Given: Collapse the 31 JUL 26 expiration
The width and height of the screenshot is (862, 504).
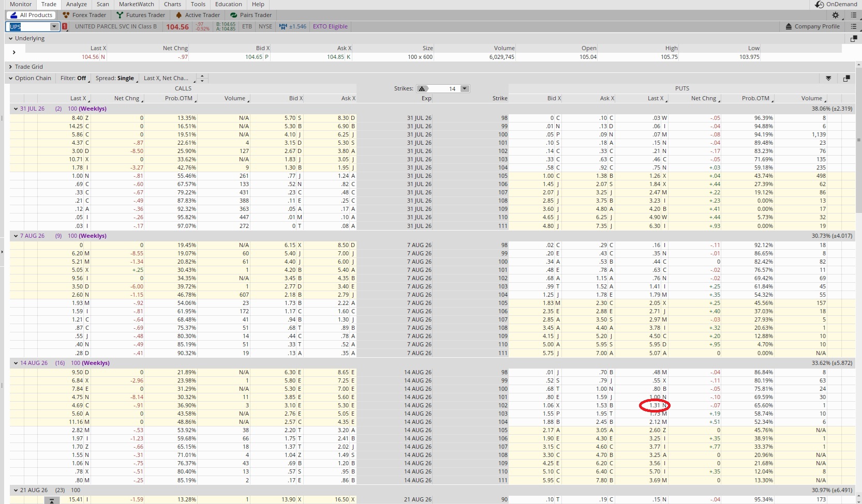Looking at the screenshot, I should [x=16, y=109].
